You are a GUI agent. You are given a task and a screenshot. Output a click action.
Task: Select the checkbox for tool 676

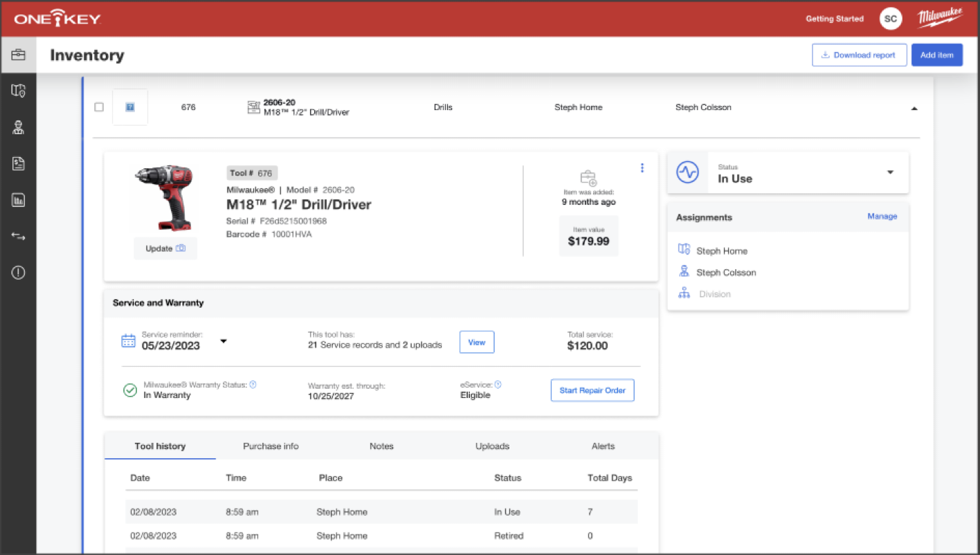pos(99,107)
